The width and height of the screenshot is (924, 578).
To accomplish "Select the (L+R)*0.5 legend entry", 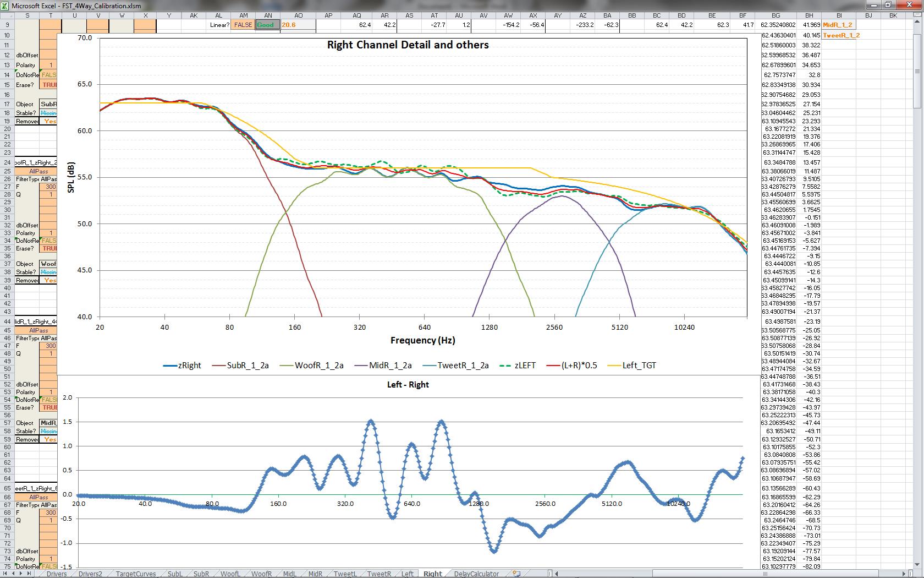I will [571, 365].
